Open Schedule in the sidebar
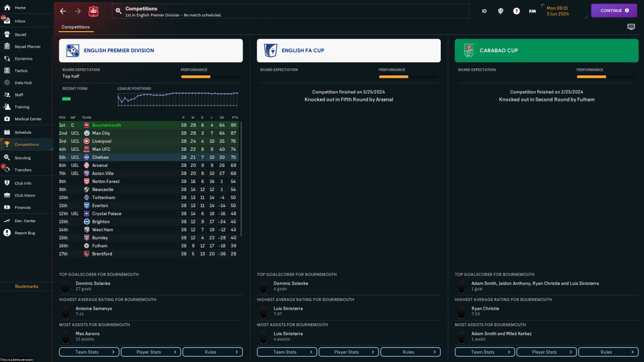644x362 pixels. click(23, 132)
